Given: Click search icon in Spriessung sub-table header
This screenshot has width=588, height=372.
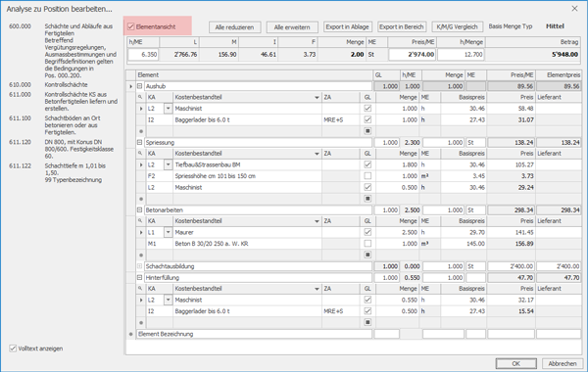Looking at the screenshot, I should click(x=140, y=154).
